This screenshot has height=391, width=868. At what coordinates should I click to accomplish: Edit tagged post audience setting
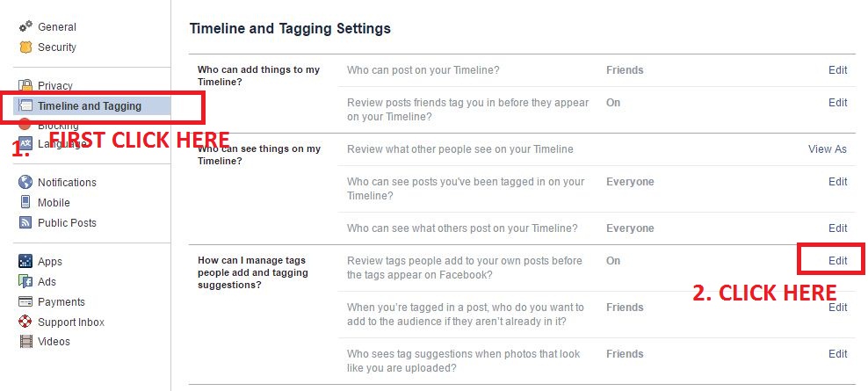837,308
